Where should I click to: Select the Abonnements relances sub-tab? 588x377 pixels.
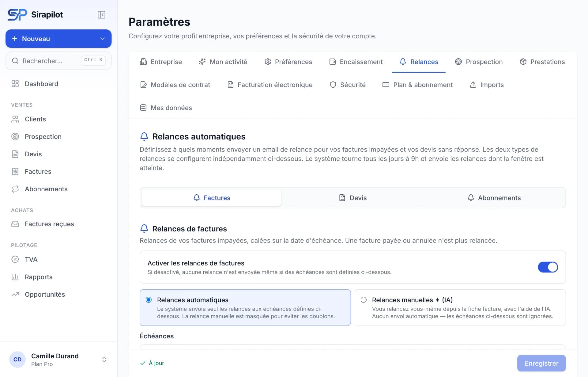pos(494,198)
